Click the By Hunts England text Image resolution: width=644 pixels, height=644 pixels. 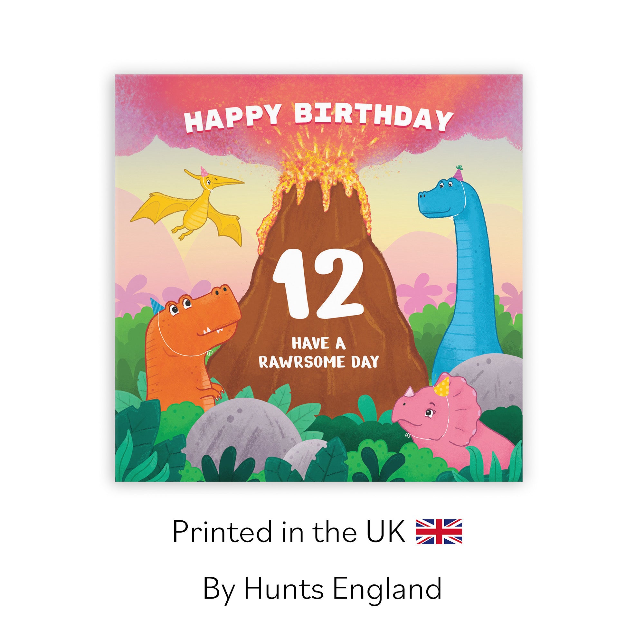tap(322, 589)
